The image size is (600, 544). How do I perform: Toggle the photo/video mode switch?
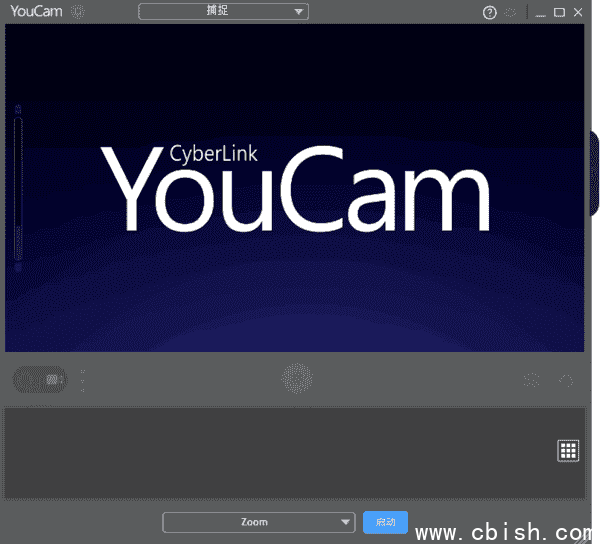tap(40, 379)
